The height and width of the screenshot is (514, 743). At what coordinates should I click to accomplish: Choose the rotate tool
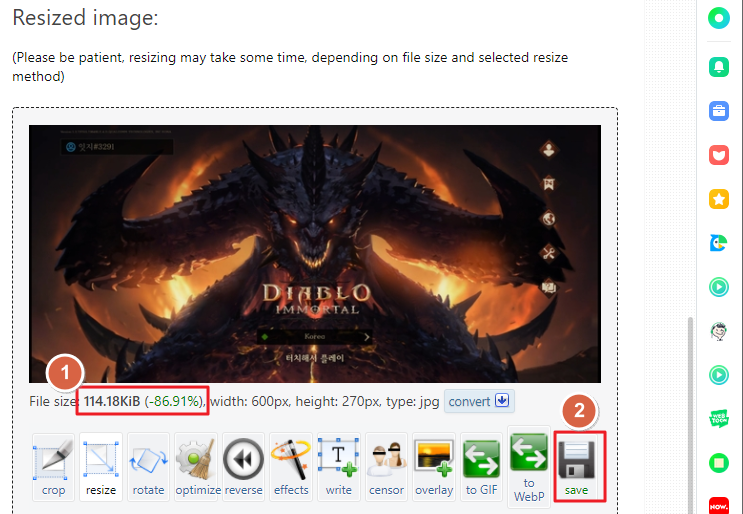(148, 467)
